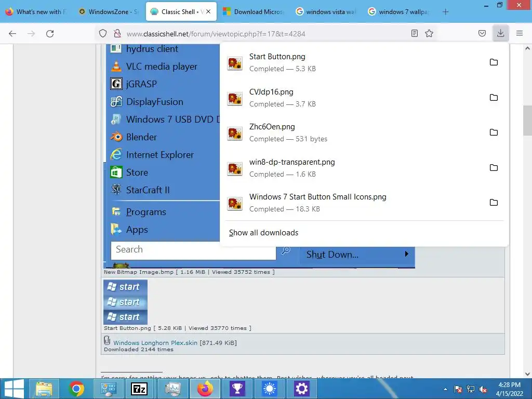
Task: Switch to windows vista wallpaper tab
Action: click(x=326, y=12)
